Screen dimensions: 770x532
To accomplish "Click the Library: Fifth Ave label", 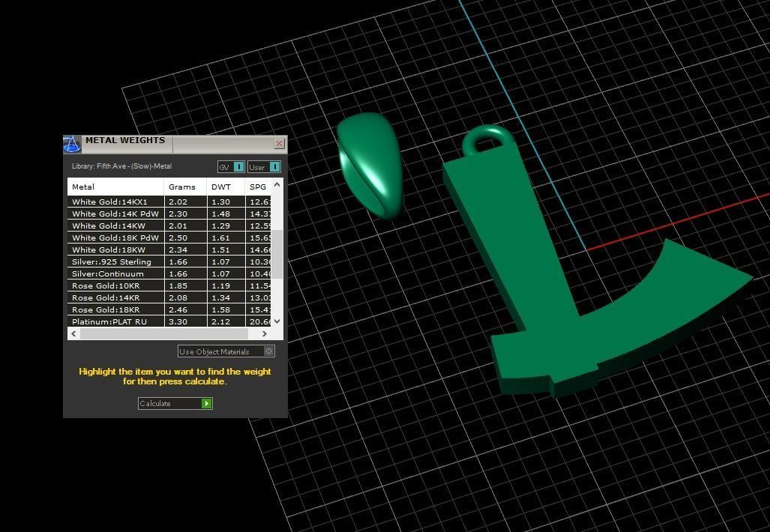I will point(121,166).
